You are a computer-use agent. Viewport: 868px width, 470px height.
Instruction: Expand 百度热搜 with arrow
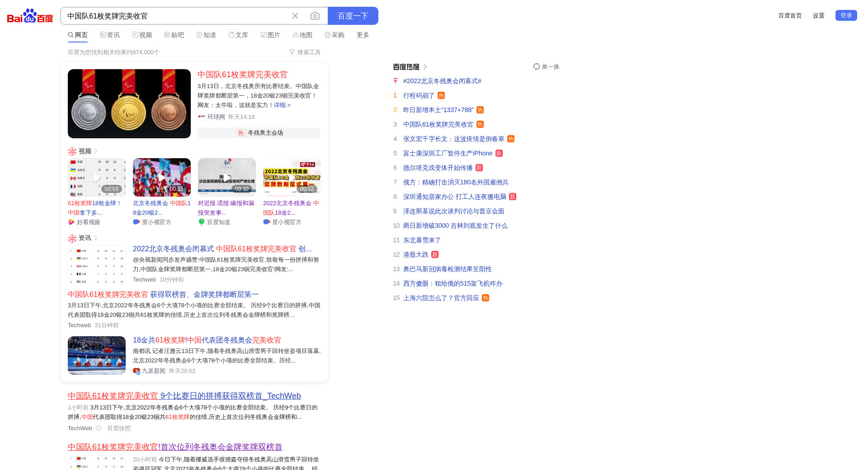(425, 67)
